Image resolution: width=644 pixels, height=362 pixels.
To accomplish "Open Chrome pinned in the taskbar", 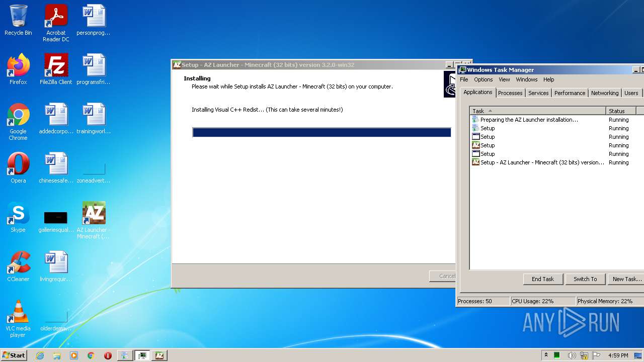I will coord(91,355).
